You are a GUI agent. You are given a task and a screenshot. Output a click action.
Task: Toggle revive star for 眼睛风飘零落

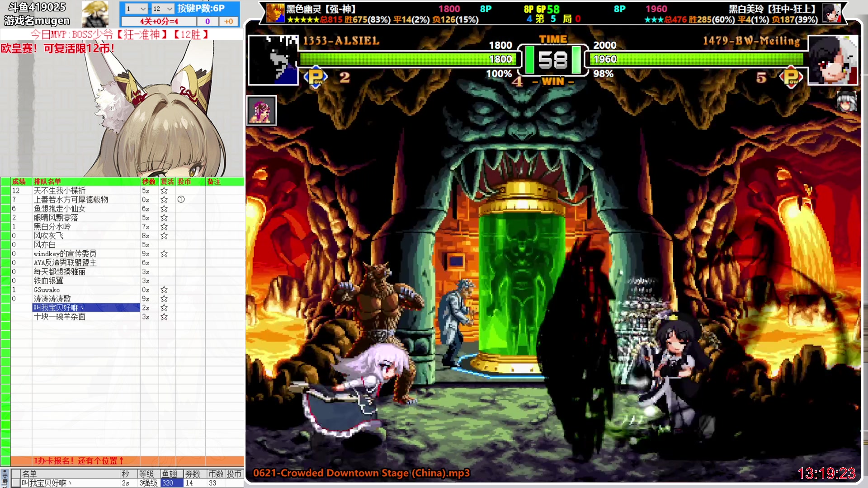click(x=164, y=218)
